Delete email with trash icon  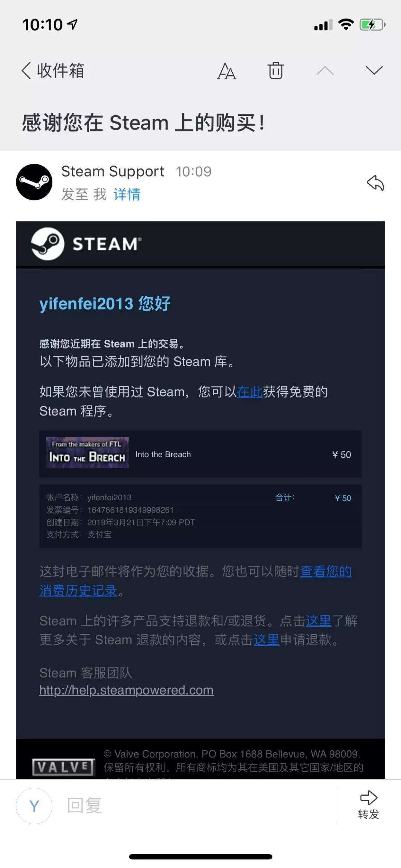pos(276,71)
